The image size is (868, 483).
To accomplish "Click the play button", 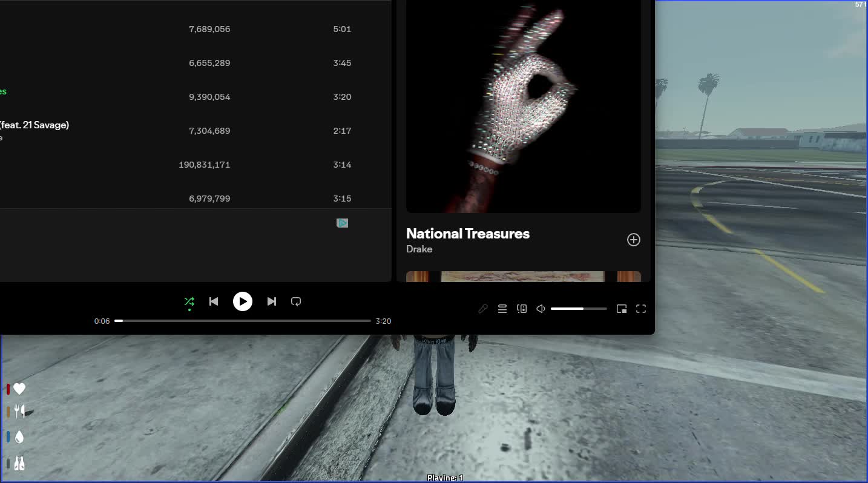I will point(243,301).
